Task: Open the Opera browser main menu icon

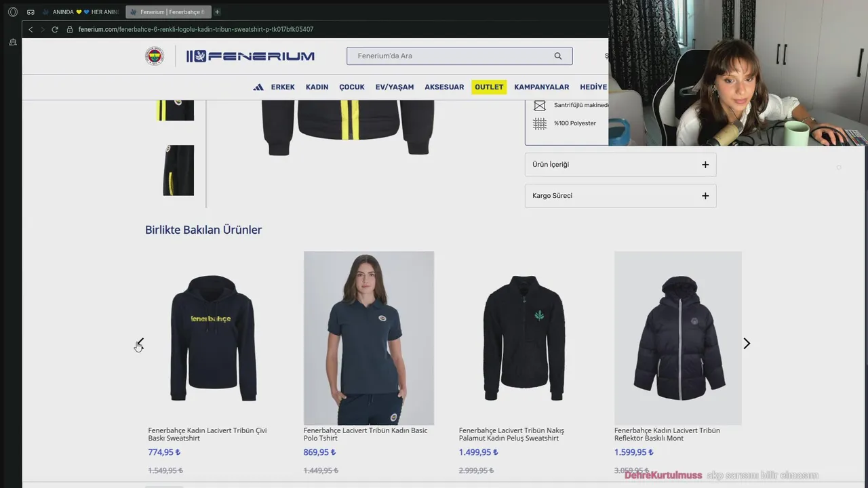Action: pyautogui.click(x=12, y=12)
